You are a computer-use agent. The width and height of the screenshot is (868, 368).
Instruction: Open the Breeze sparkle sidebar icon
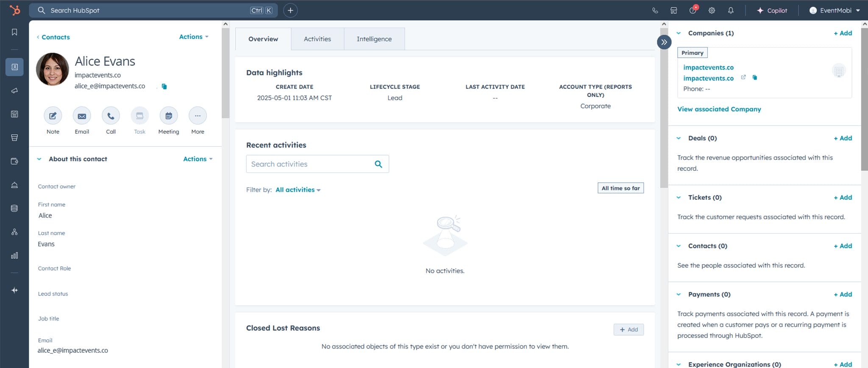(x=14, y=290)
